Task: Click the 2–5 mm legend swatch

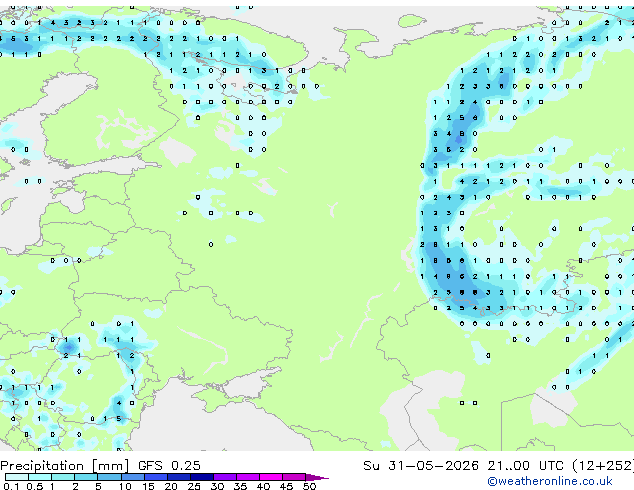Action: 86,477
